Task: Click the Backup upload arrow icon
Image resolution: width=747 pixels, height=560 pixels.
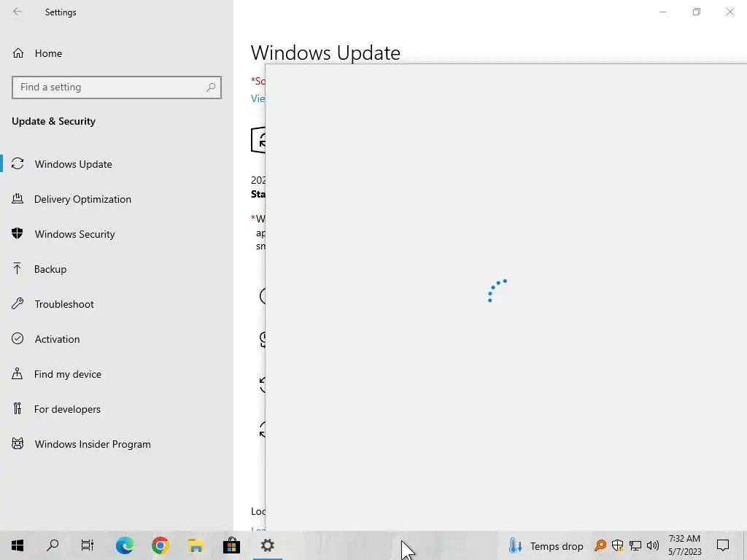Action: [x=18, y=268]
